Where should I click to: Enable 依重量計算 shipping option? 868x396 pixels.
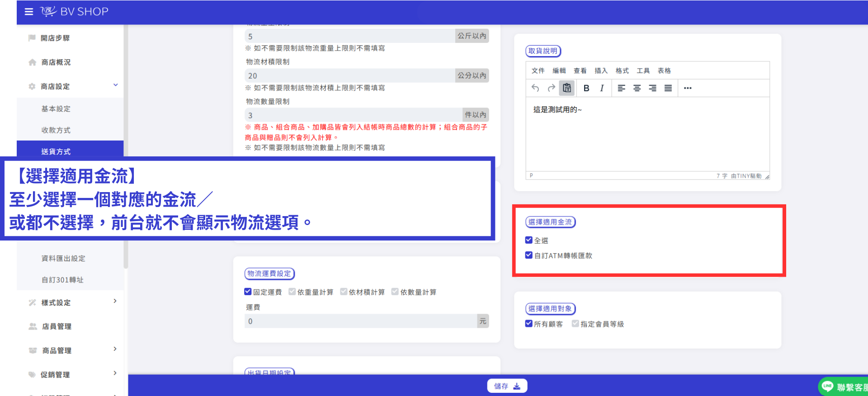(292, 292)
